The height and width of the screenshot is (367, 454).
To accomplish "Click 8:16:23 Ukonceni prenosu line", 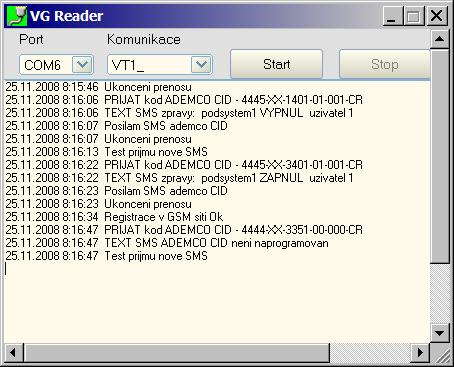I will [99, 204].
